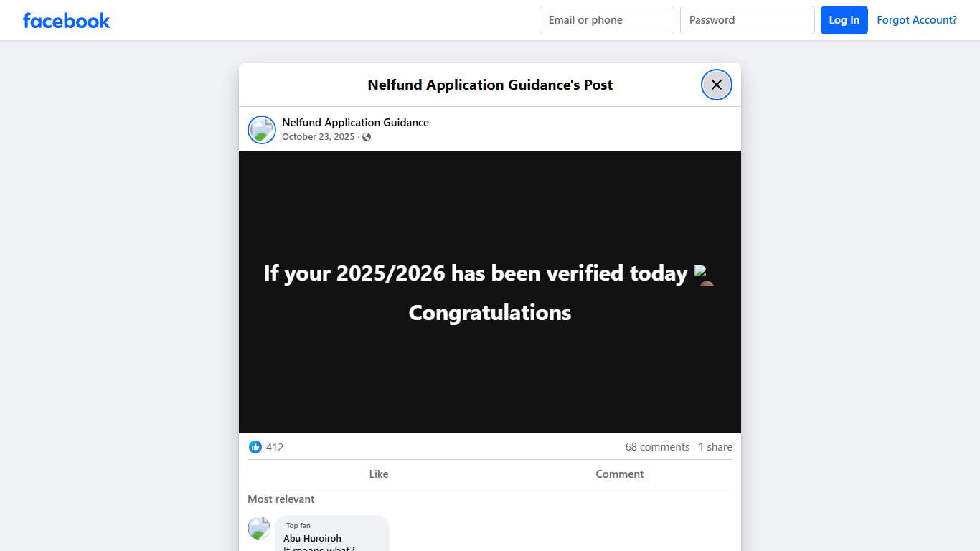Image resolution: width=980 pixels, height=551 pixels.
Task: Click the Top fan badge on the comment
Action: [298, 525]
